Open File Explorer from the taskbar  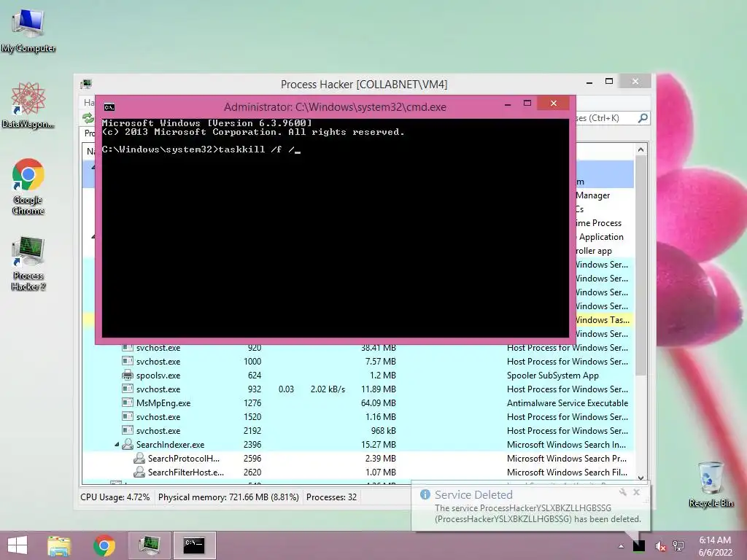click(x=59, y=545)
